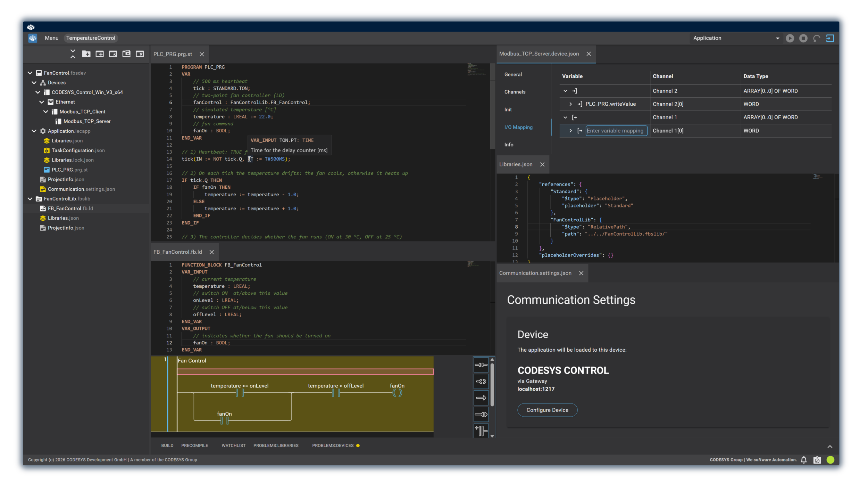Image resolution: width=868 pixels, height=491 pixels.
Task: Click the open-in-window icon in tree toolbar
Action: click(x=113, y=54)
